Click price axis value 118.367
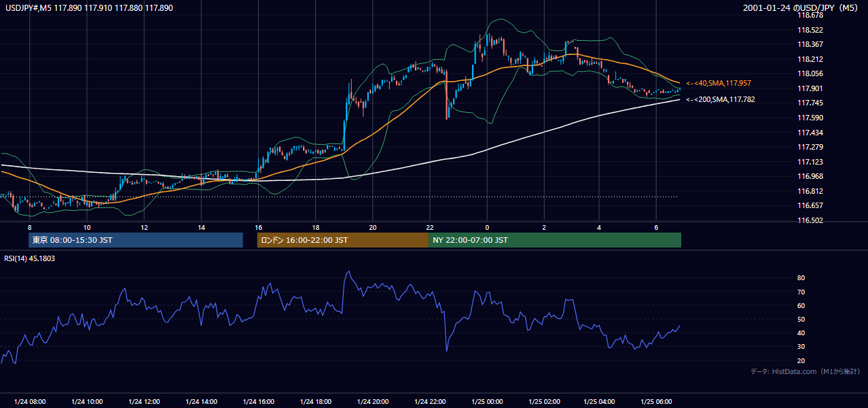The height and width of the screenshot is (408, 868). point(812,44)
